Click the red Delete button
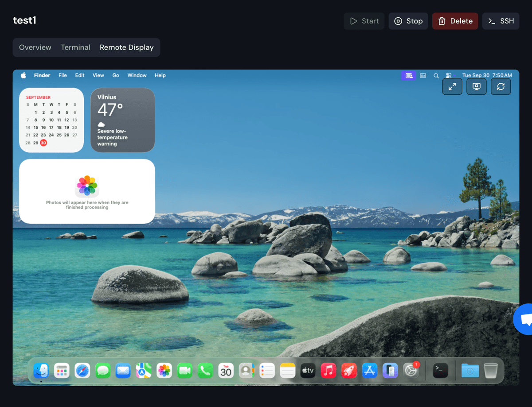Image resolution: width=532 pixels, height=407 pixels. click(455, 21)
